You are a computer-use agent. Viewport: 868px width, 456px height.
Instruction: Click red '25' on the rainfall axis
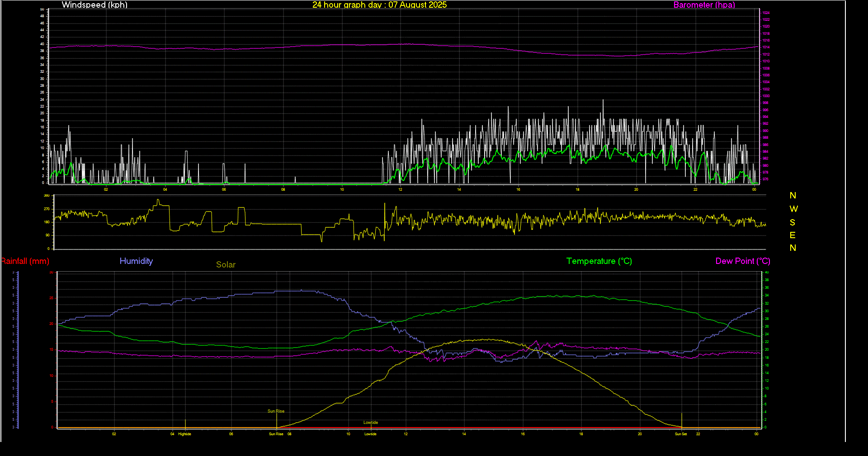click(x=52, y=298)
